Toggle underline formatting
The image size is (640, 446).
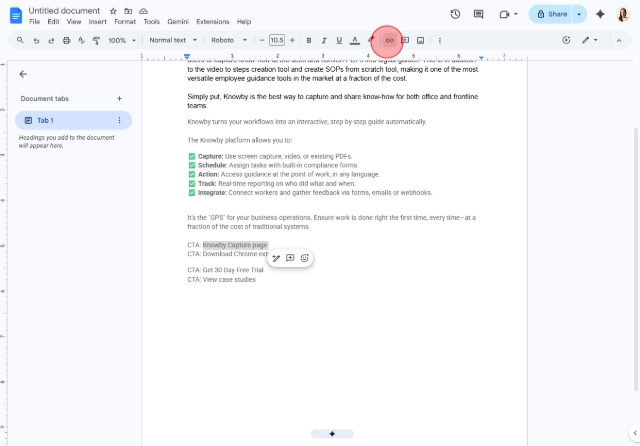339,40
